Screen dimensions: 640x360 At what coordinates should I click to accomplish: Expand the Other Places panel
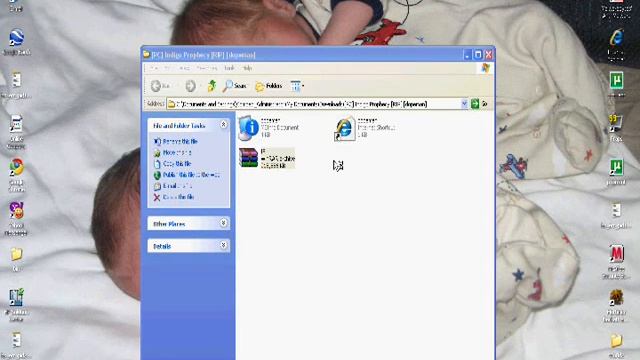[x=223, y=223]
